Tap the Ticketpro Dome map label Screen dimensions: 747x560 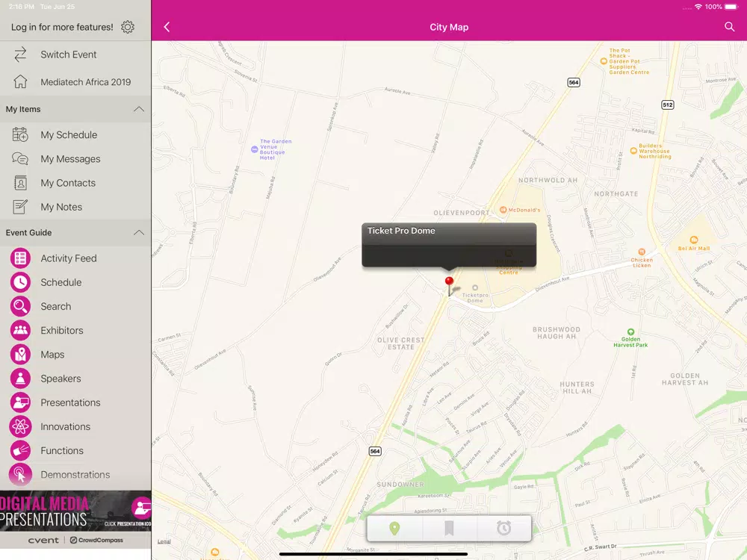click(475, 298)
